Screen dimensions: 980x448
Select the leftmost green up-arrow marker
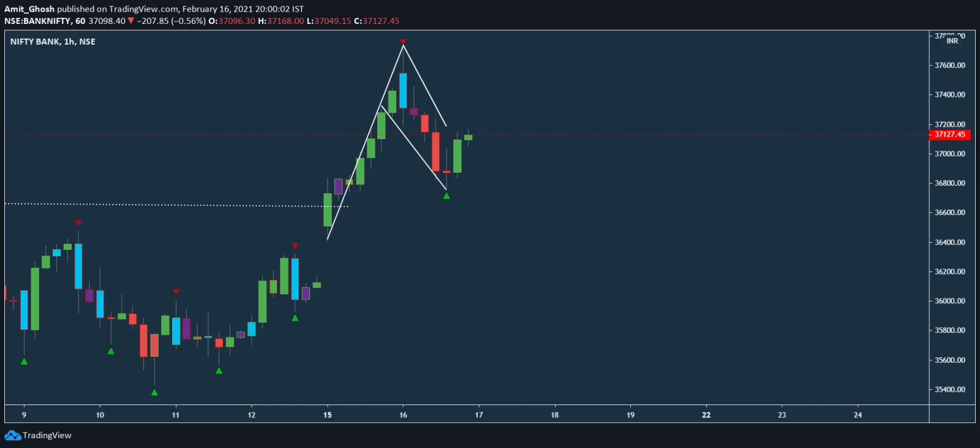24,362
